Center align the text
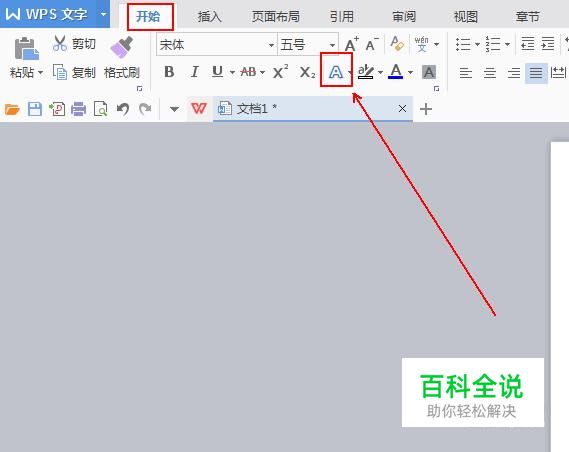Screen dimensions: 569x452 (490, 73)
